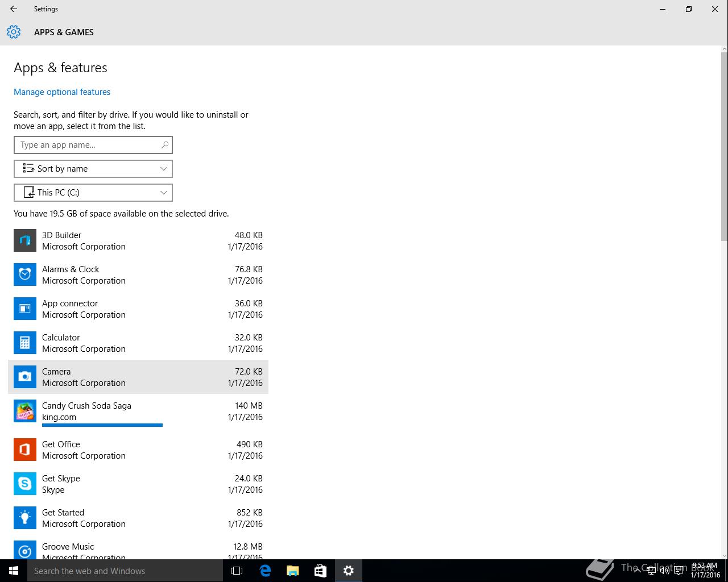This screenshot has width=728, height=582.
Task: Click the king.com publisher text
Action: pyautogui.click(x=59, y=417)
